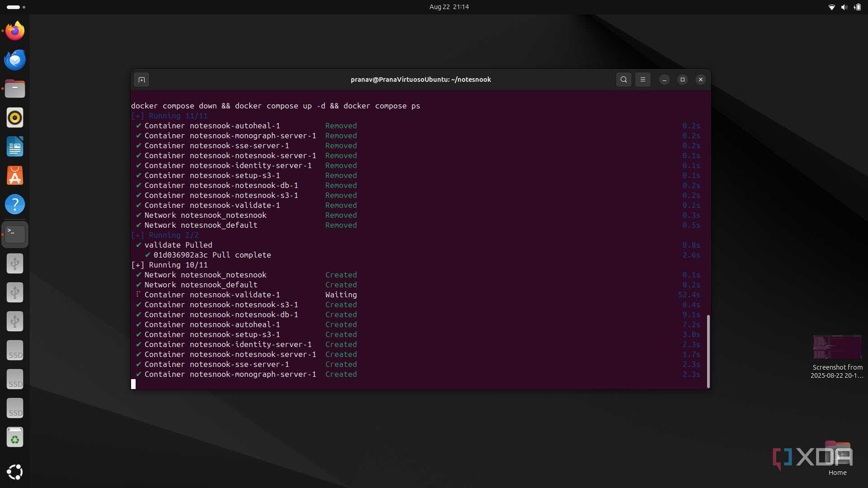
Task: Open the battery status indicator
Action: 857,7
